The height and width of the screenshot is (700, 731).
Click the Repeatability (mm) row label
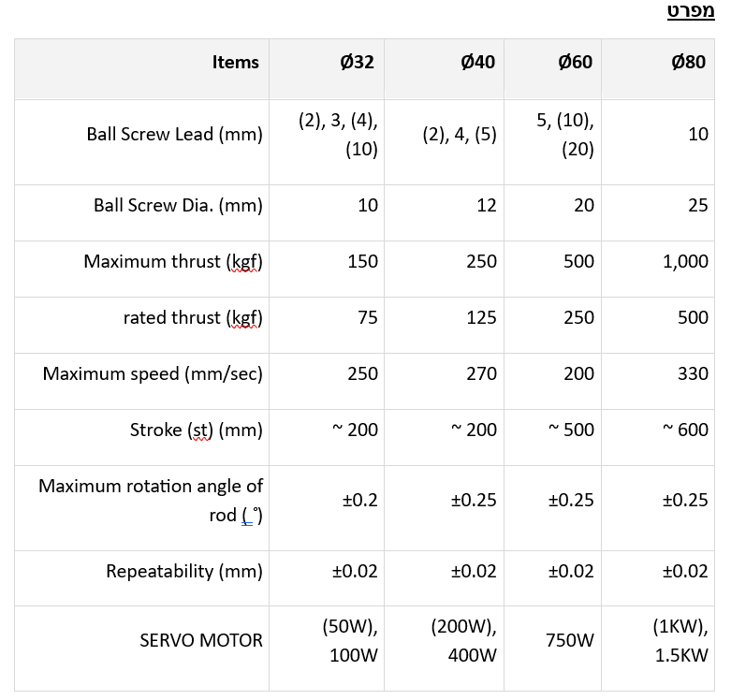coord(183,571)
